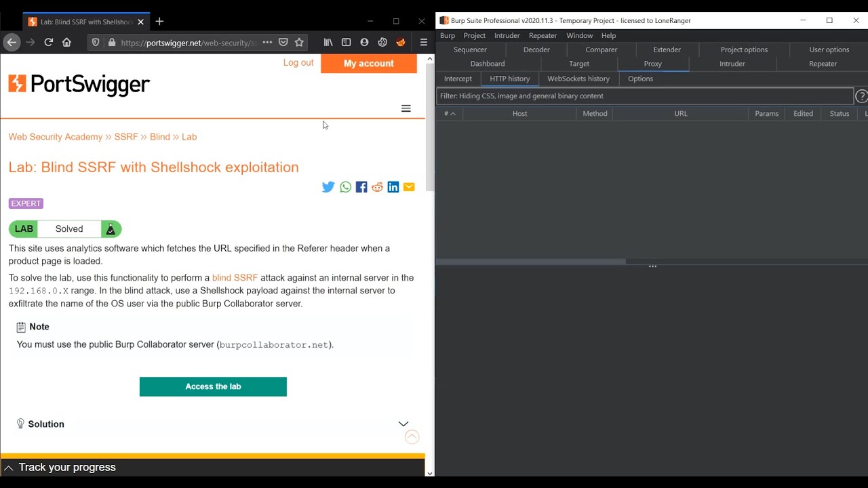Open Project menu in Burp Suite
Viewport: 868px width, 488px height.
click(475, 35)
